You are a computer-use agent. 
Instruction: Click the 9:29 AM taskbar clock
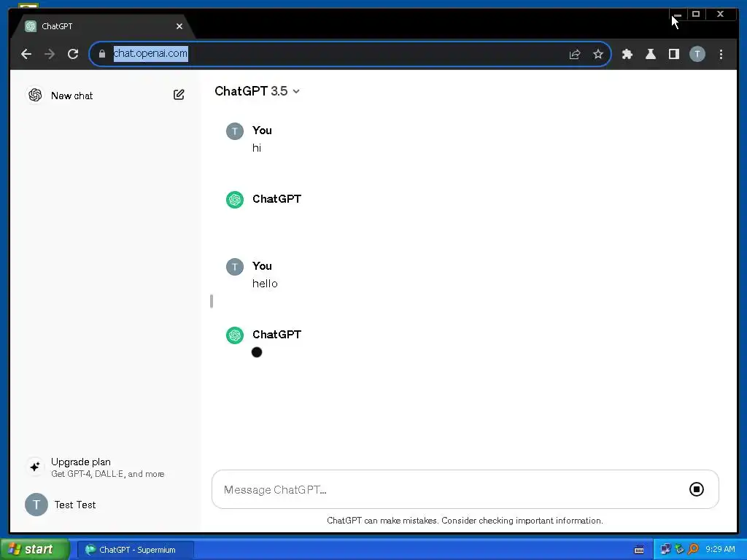(720, 549)
